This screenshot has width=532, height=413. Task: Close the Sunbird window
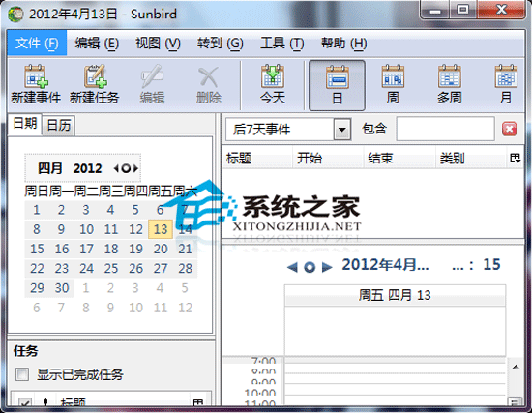pos(501,11)
